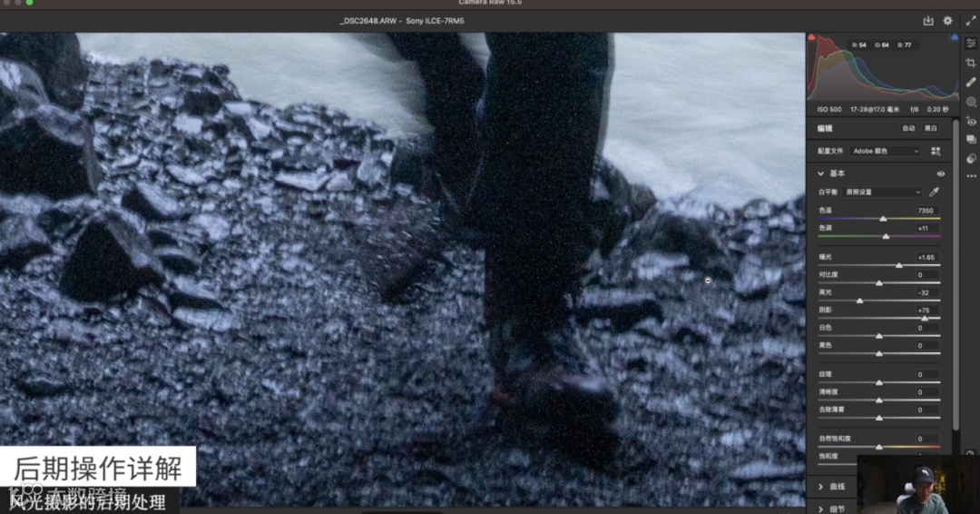The height and width of the screenshot is (514, 980).
Task: Select the Crop tool
Action: 971,63
